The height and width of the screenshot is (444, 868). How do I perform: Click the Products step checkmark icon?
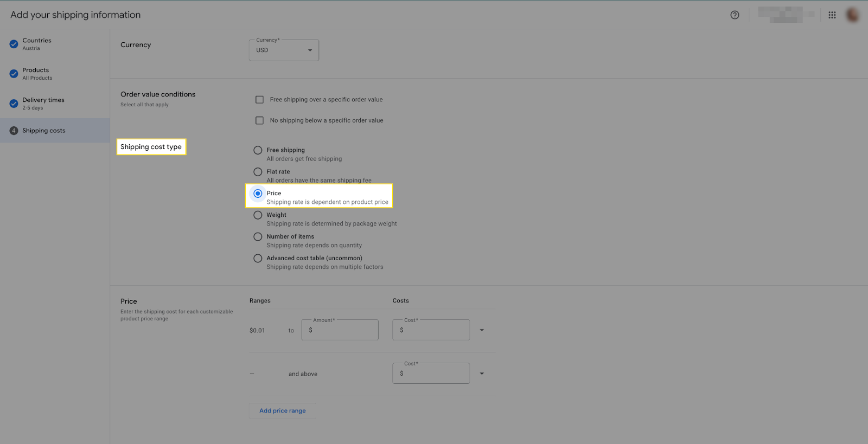(x=14, y=74)
